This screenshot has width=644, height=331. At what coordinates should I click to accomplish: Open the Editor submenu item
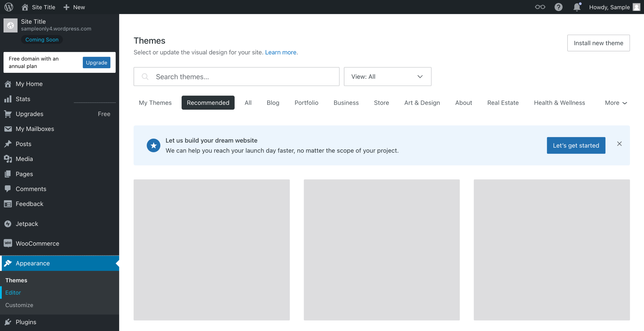coord(13,293)
